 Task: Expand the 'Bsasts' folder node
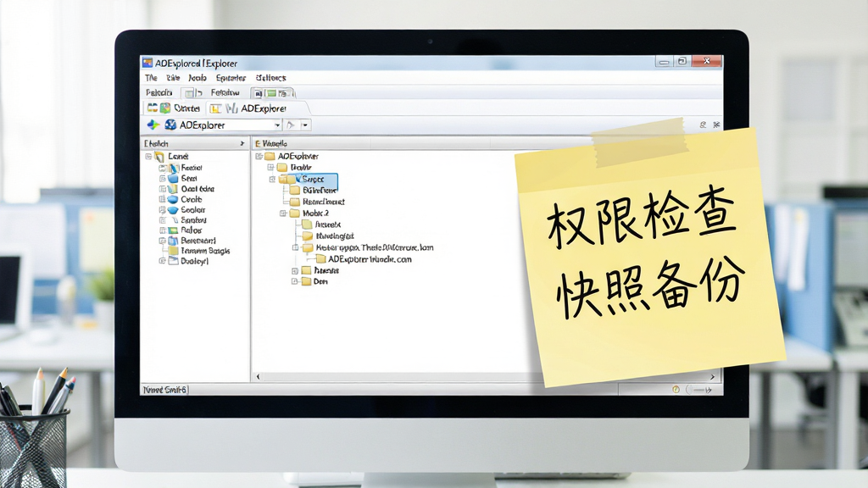(295, 271)
